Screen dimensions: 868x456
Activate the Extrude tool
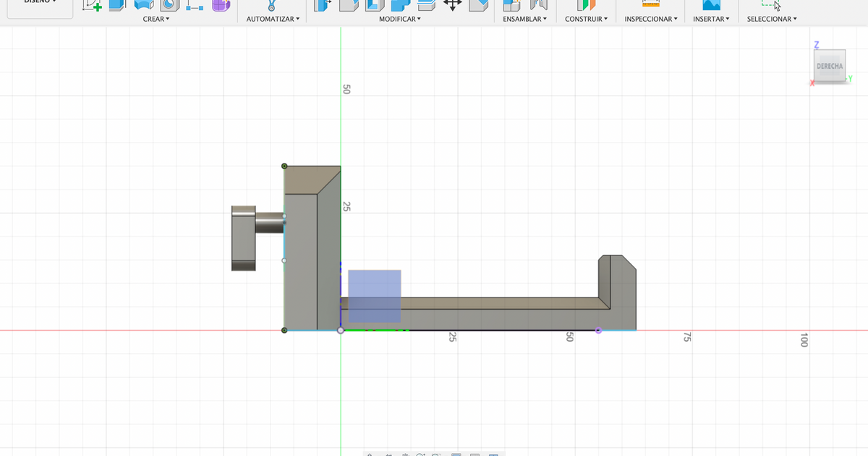tap(116, 6)
